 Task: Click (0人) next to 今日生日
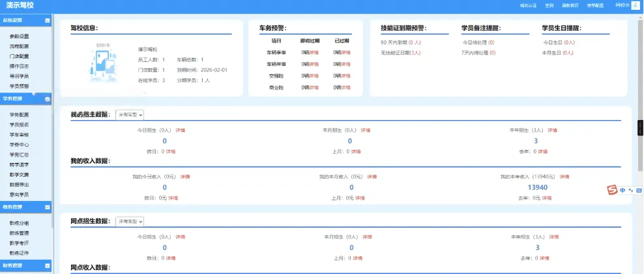(x=569, y=42)
